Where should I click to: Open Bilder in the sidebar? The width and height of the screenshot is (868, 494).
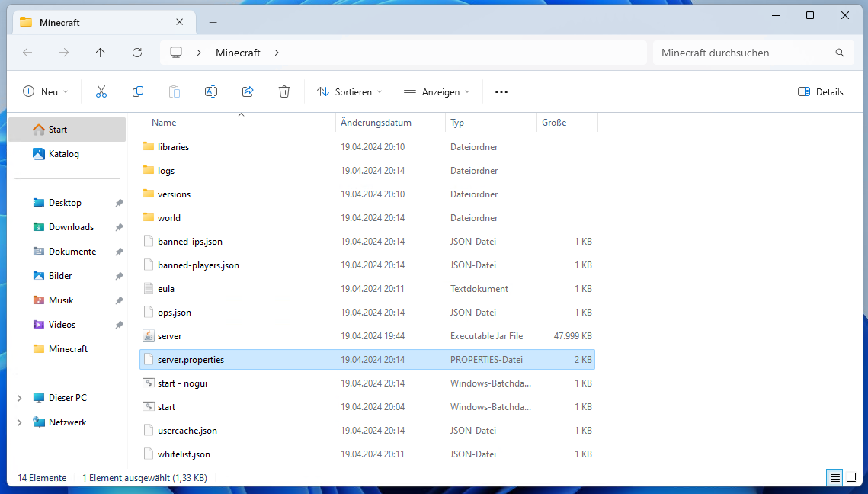[60, 276]
